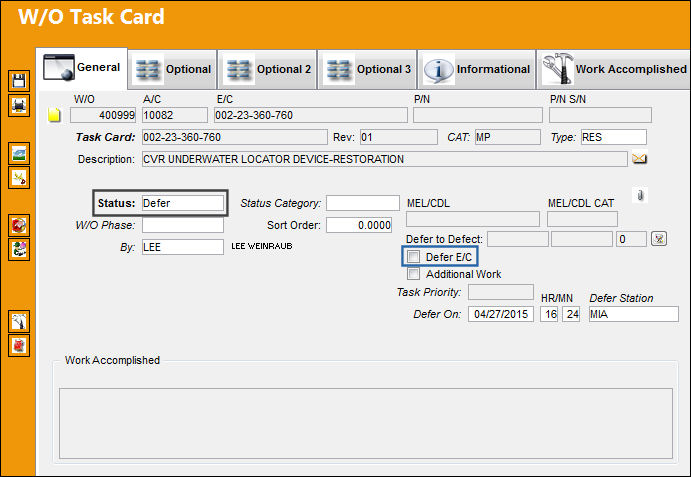
Task: Switch to the Optional tab
Action: [x=173, y=70]
